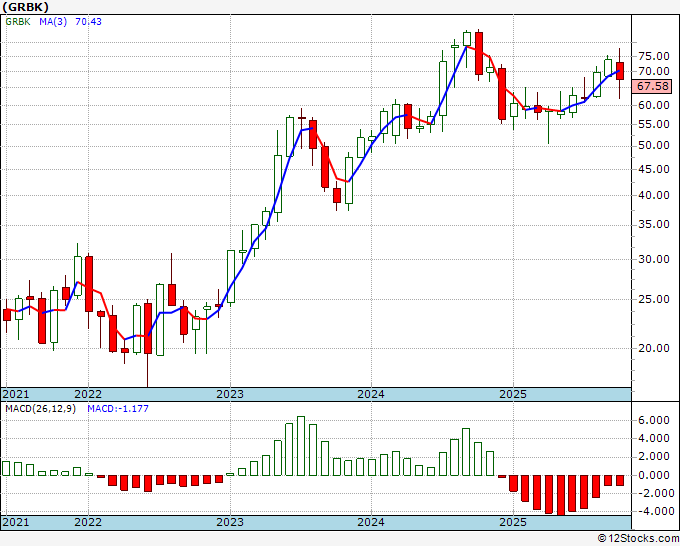Image resolution: width=680 pixels, height=546 pixels.
Task: Click the 6.000 MACD axis label
Action: coord(654,420)
